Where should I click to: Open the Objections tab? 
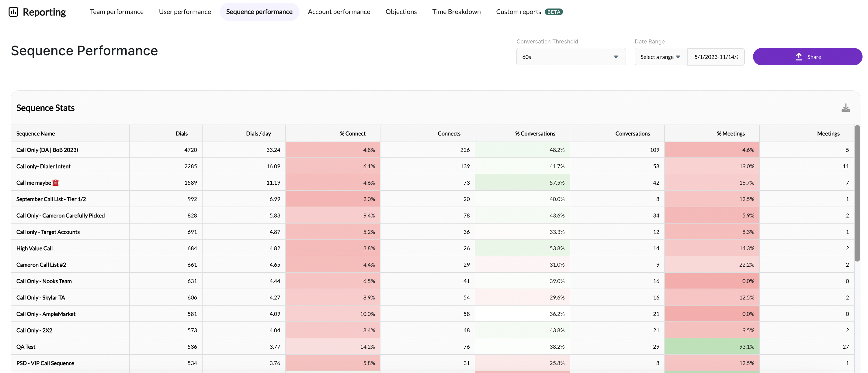(x=401, y=12)
